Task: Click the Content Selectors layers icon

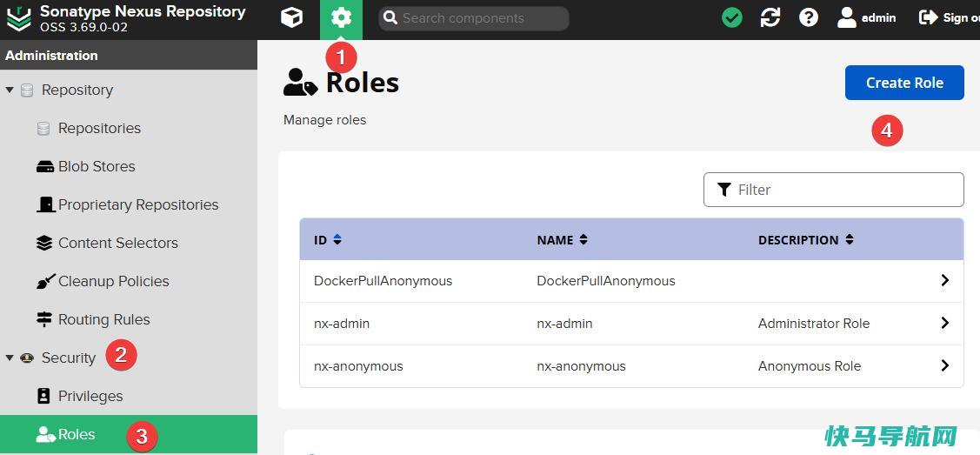Action: click(x=44, y=243)
